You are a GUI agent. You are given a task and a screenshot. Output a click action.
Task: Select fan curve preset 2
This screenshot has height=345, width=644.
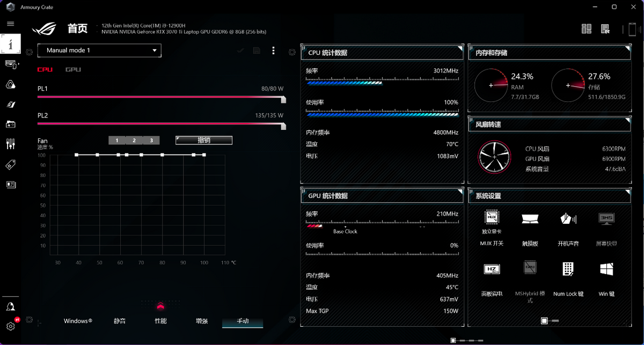pyautogui.click(x=134, y=141)
